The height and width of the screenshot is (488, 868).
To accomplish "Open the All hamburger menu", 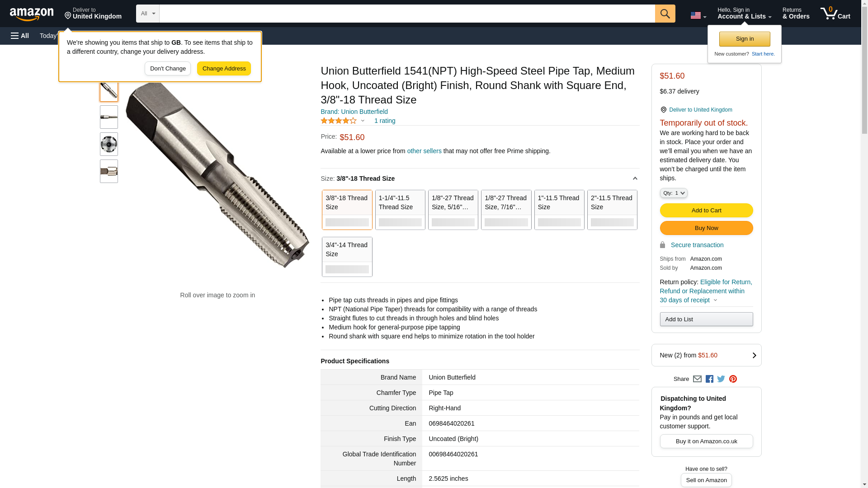I will [x=20, y=36].
